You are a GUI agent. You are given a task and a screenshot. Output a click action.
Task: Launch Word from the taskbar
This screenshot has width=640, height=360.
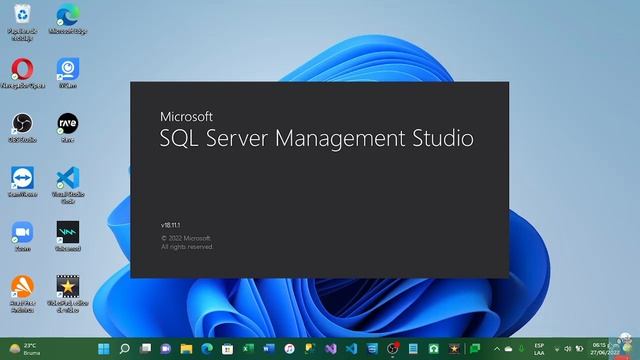pyautogui.click(x=269, y=349)
